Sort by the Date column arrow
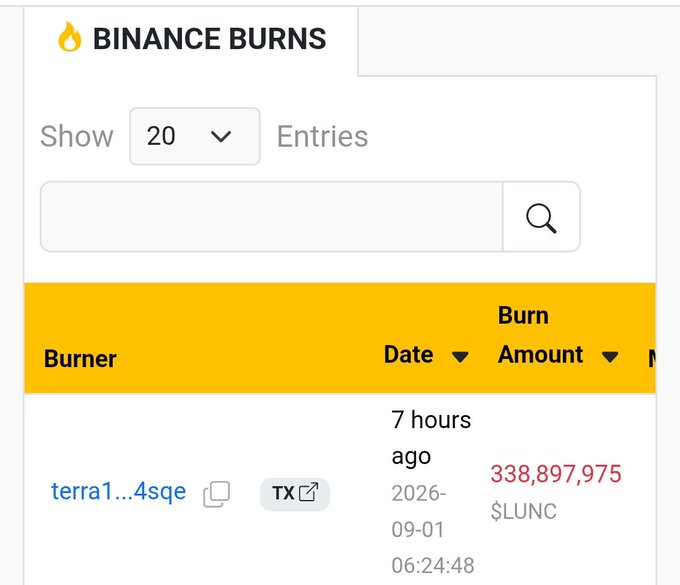The image size is (680, 585). point(460,356)
